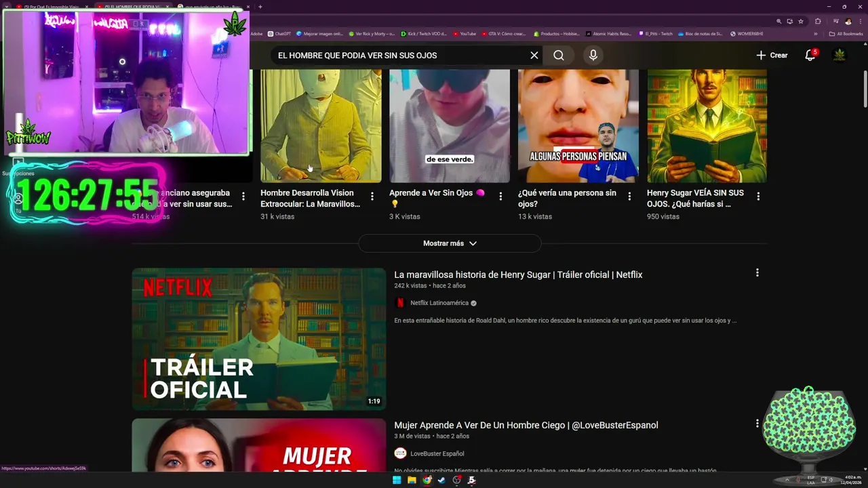Bookmark this page with the star icon
The height and width of the screenshot is (488, 868).
pyautogui.click(x=801, y=21)
